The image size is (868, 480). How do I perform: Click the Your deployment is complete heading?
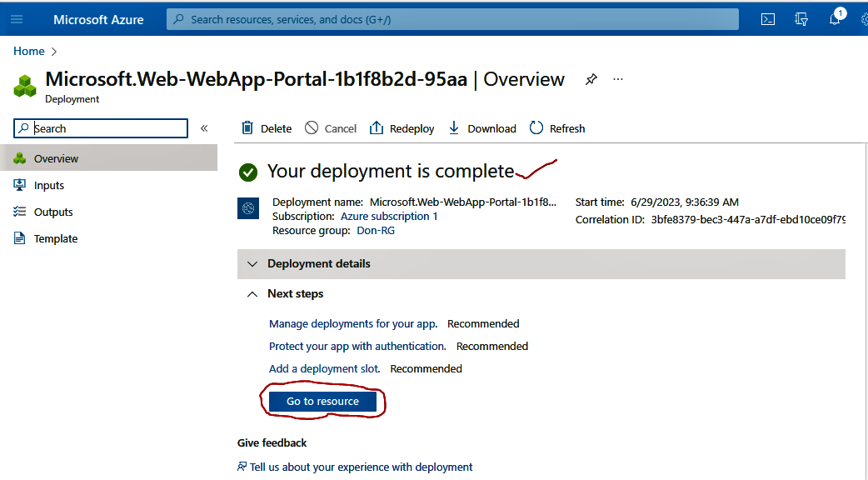[x=391, y=171]
